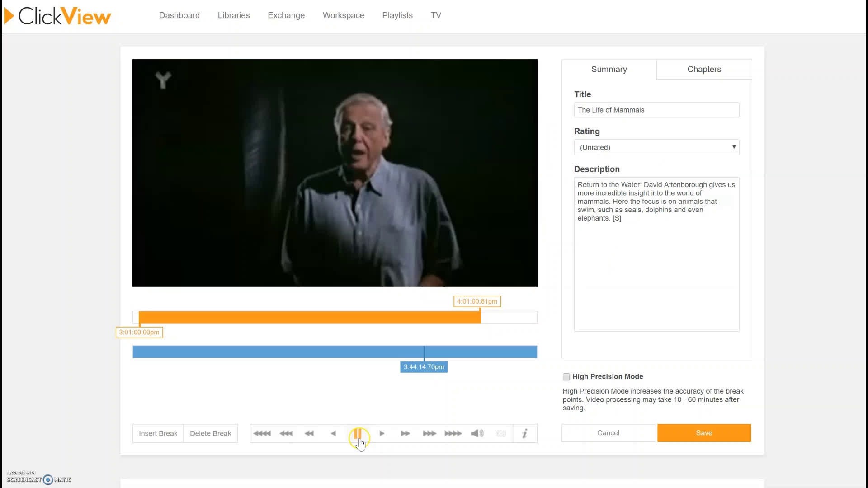The width and height of the screenshot is (868, 488).
Task: Select (Unrated) from the rating selector
Action: pyautogui.click(x=656, y=147)
